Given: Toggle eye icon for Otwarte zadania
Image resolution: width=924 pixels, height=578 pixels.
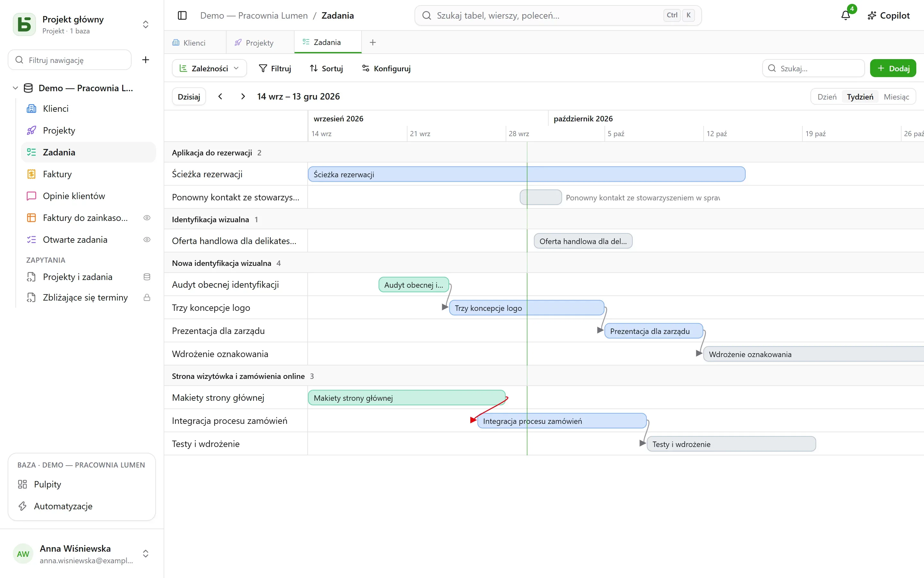Looking at the screenshot, I should click(147, 240).
